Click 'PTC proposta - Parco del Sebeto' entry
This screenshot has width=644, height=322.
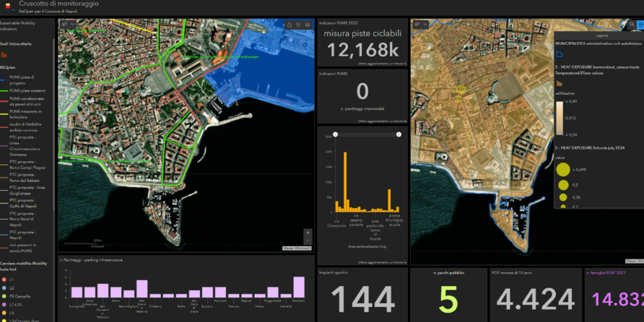tap(23, 178)
